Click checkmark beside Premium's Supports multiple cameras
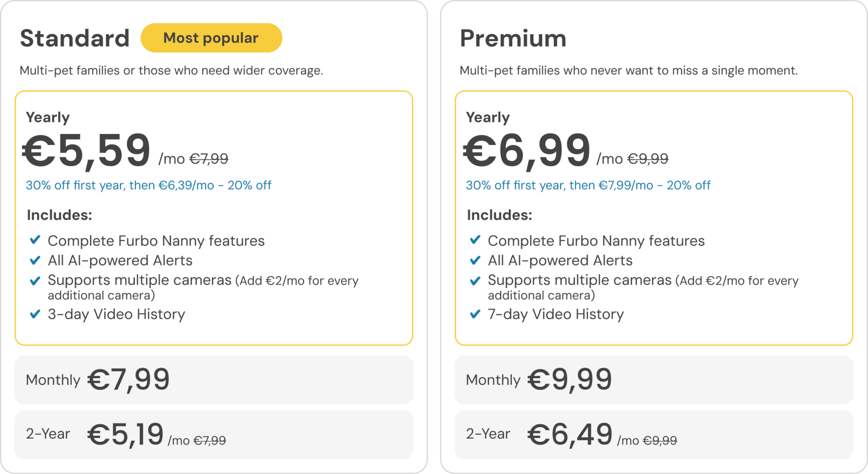Screen dimensions: 868x474 click(x=475, y=281)
